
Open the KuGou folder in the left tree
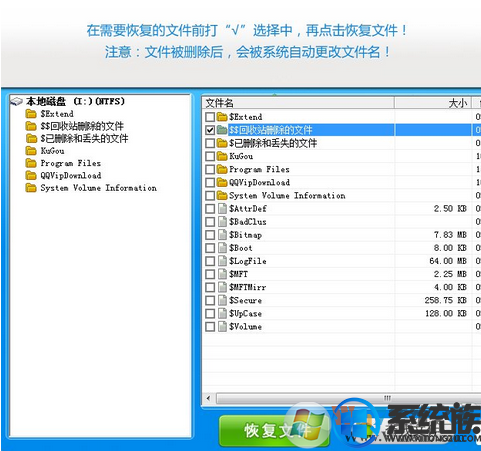[52, 151]
